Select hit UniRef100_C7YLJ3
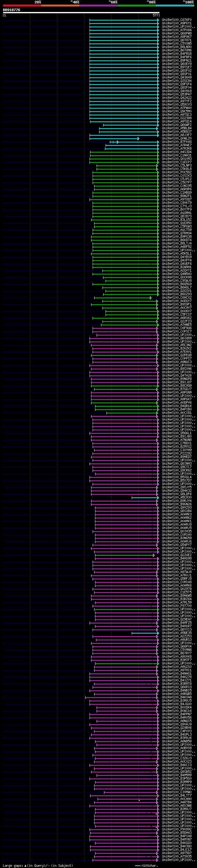The height and width of the screenshot is (868, 197). coord(176,206)
